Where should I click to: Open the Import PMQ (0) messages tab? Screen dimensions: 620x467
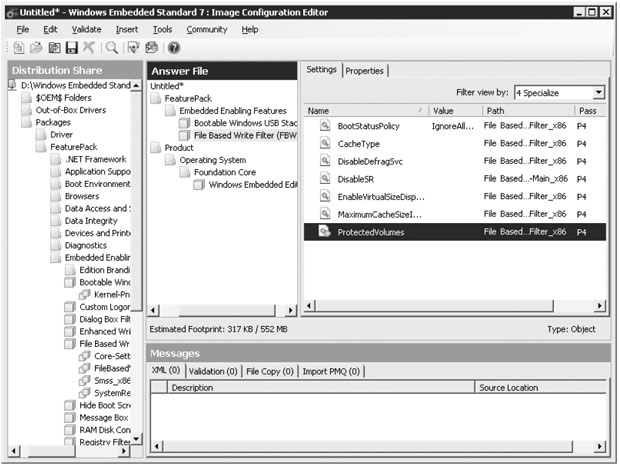(331, 371)
